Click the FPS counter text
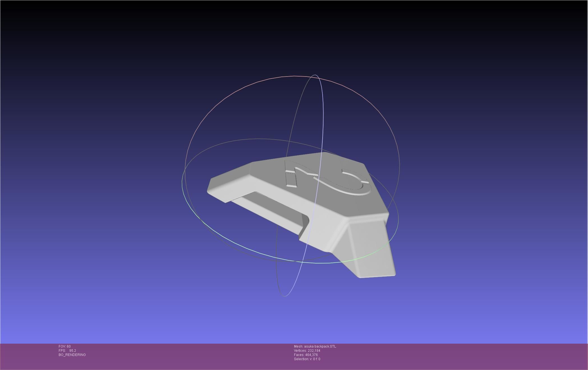 coord(67,351)
